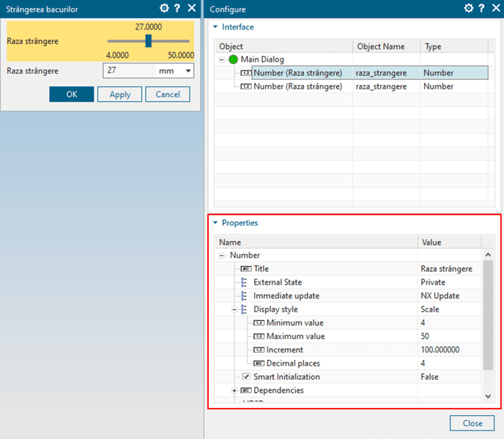Viewport: 504px width, 439px height.
Task: Click the False value for Smart Initialization
Action: click(450, 376)
